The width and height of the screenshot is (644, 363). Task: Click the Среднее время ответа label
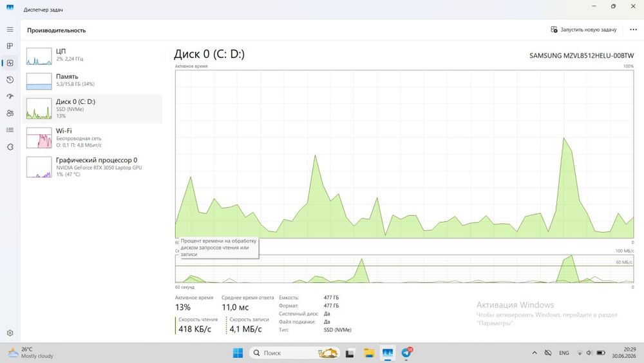coord(247,298)
